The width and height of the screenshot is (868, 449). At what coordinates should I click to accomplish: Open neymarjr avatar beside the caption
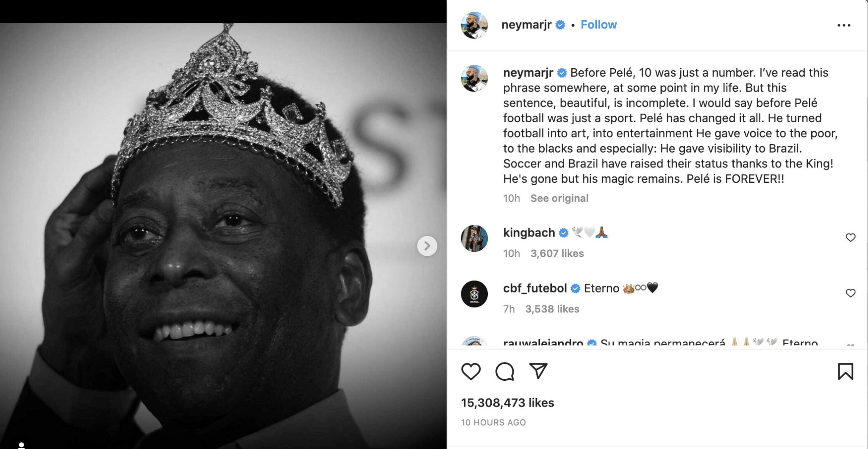pyautogui.click(x=474, y=78)
